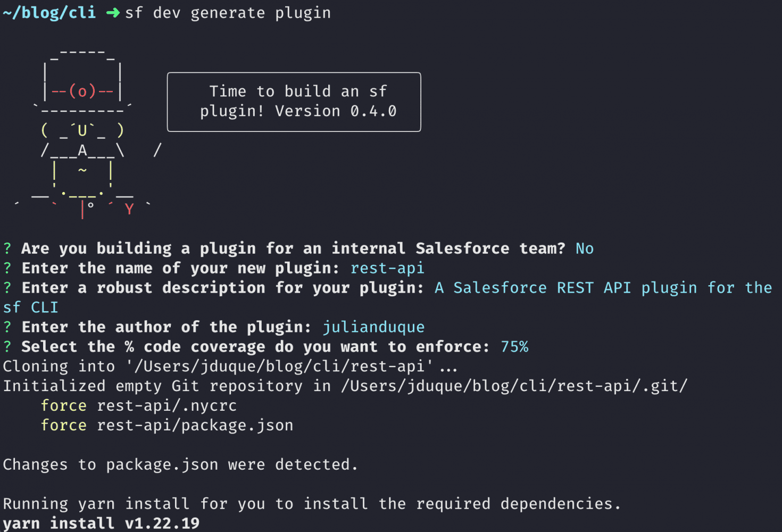The height and width of the screenshot is (532, 782).
Task: Click the ~/blog/cli directory path in the prompt
Action: point(49,13)
